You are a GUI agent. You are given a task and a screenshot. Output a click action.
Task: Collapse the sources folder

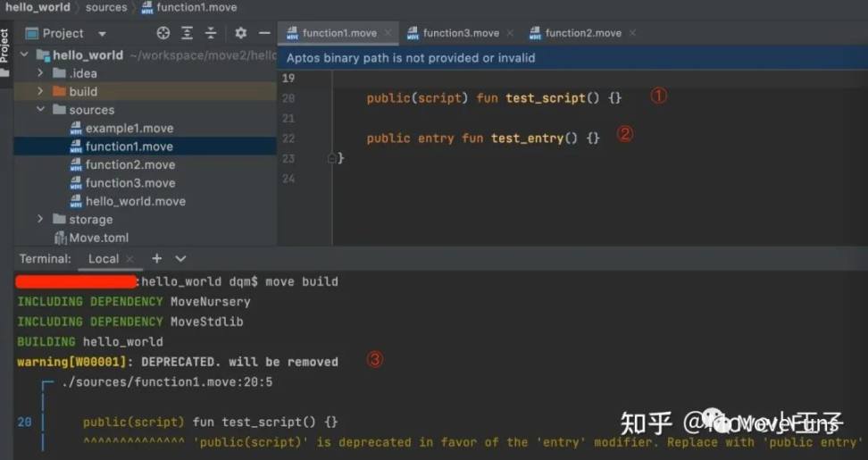[x=40, y=110]
